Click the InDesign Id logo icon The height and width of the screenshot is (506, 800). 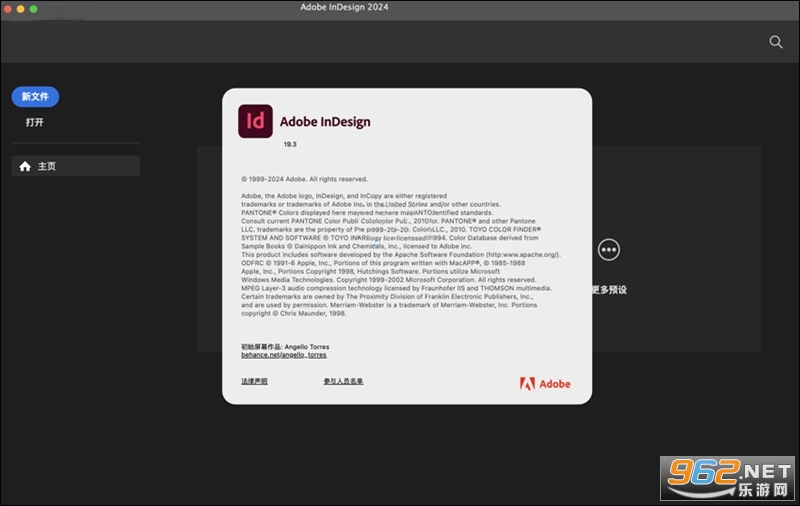tap(255, 121)
